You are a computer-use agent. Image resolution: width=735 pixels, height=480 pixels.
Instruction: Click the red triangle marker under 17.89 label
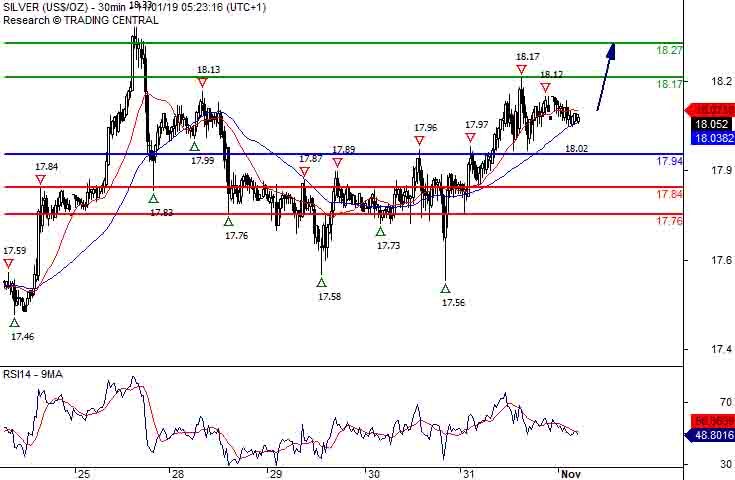pyautogui.click(x=338, y=163)
